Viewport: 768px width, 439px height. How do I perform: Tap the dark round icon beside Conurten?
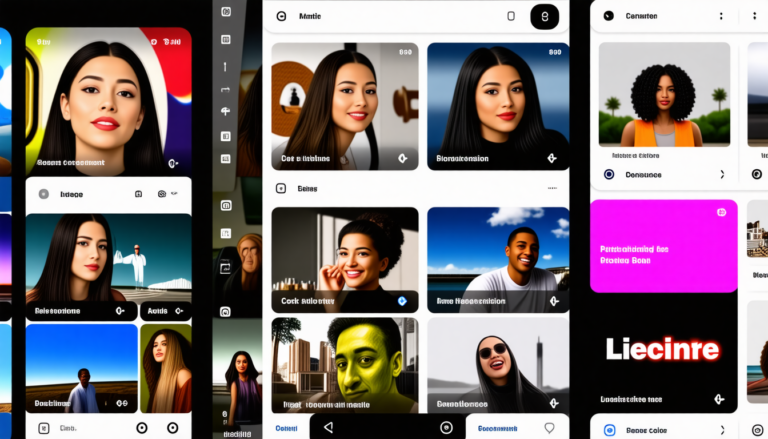(608, 16)
